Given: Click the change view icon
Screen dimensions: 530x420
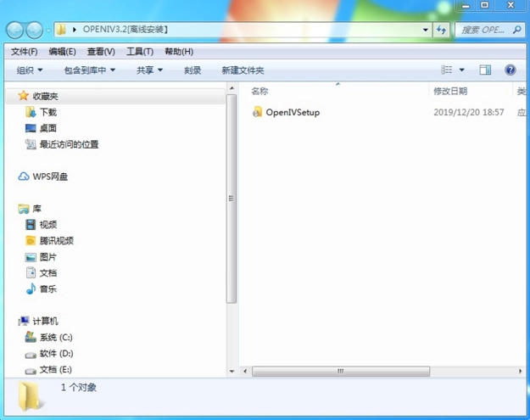Looking at the screenshot, I should (447, 70).
